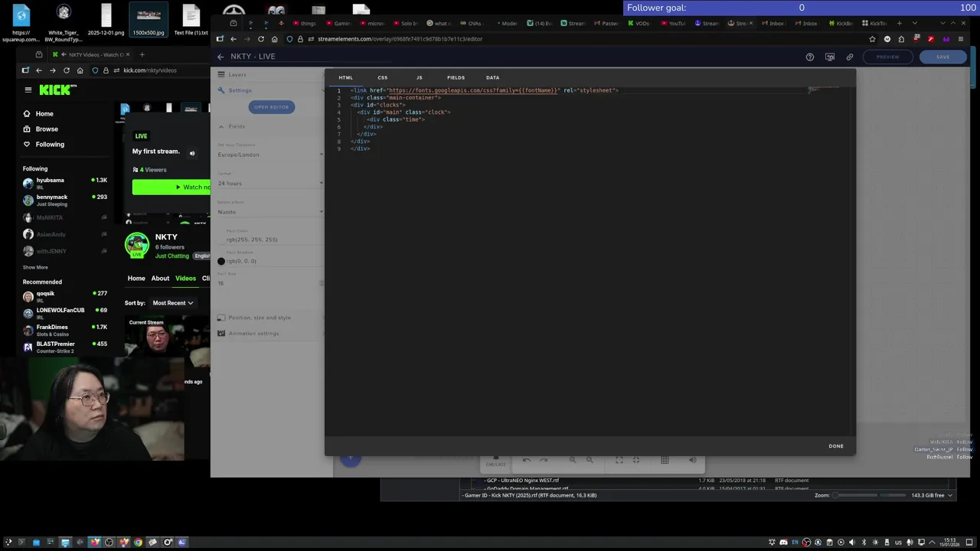Image resolution: width=980 pixels, height=551 pixels.
Task: Click the monitor icon in StreamElements header
Action: tap(830, 57)
